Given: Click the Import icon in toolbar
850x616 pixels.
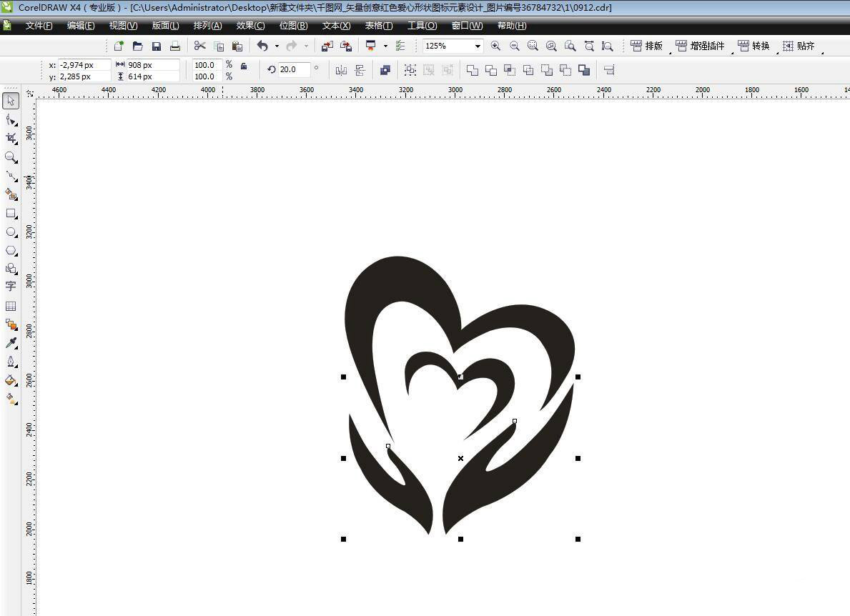Looking at the screenshot, I should pyautogui.click(x=327, y=46).
